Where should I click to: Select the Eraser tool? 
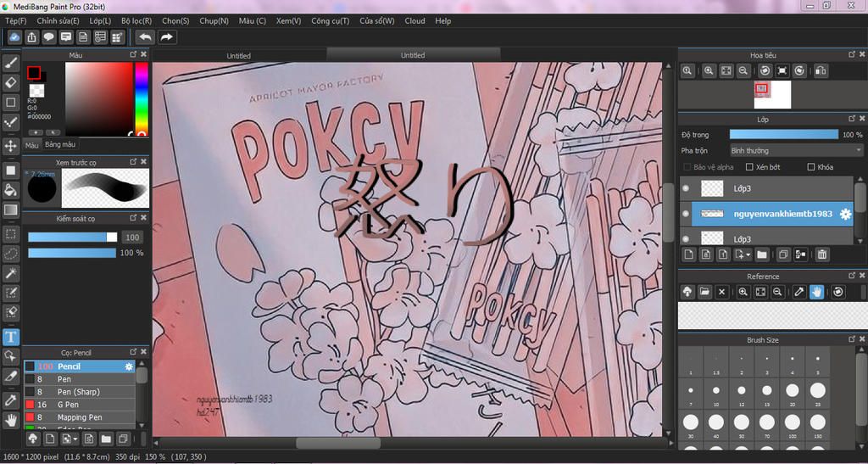coord(10,83)
